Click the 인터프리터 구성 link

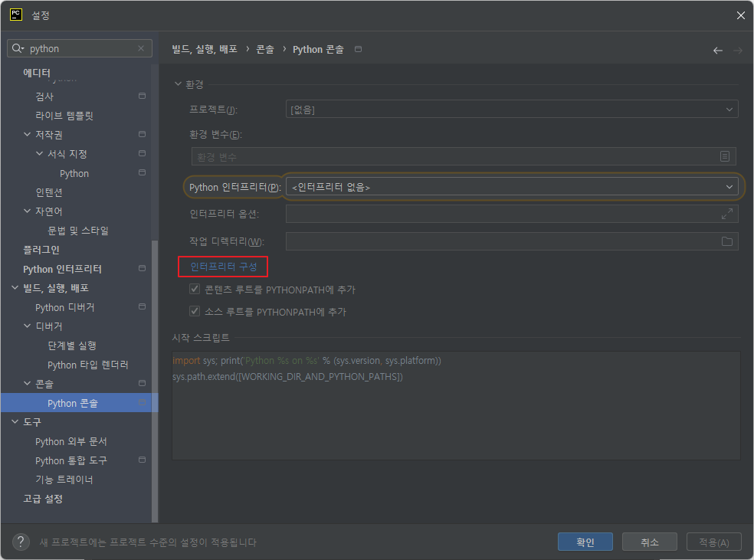pyautogui.click(x=224, y=267)
